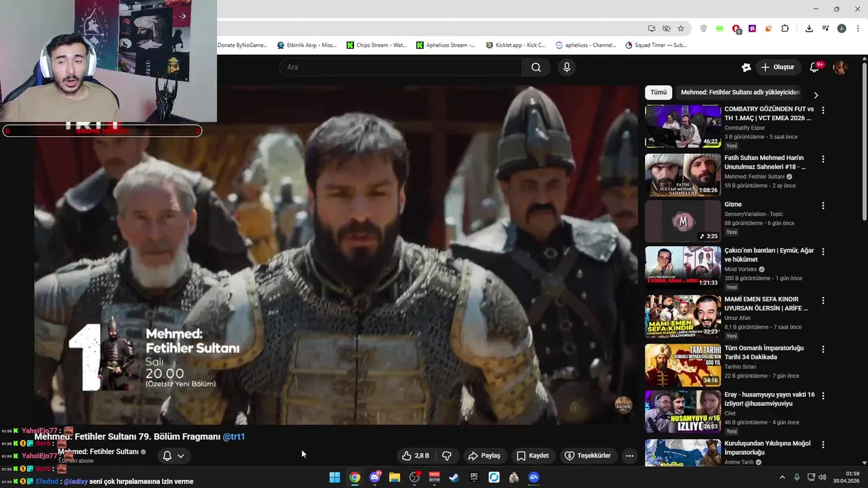This screenshot has width=868, height=488.
Task: Select the Tümü filter chip
Action: [658, 92]
